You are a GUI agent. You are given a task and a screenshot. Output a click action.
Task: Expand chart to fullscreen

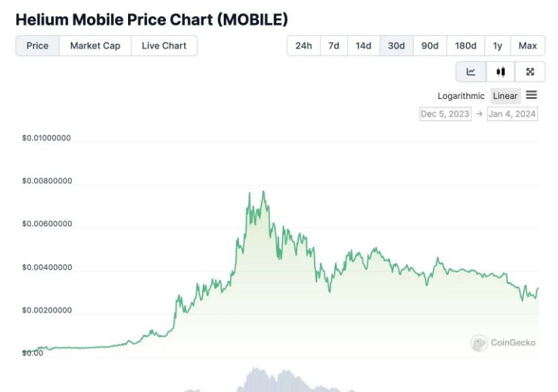530,71
